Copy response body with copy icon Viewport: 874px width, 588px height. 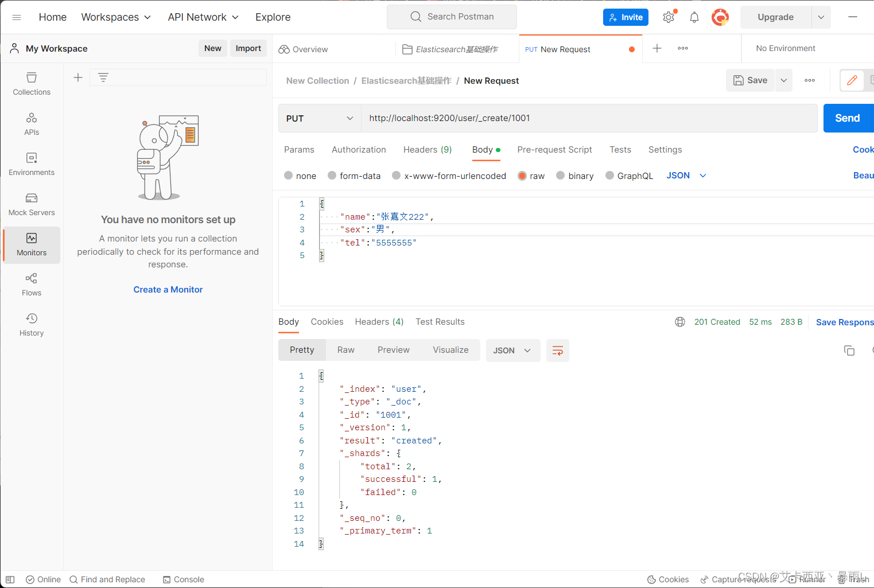click(849, 351)
